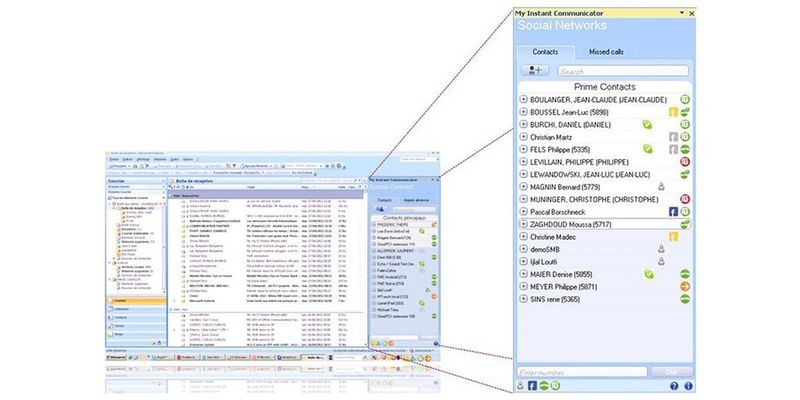Screen dimensions: 800x400
Task: Open chat bubble on MAIER Denise row
Action: [x=648, y=274]
